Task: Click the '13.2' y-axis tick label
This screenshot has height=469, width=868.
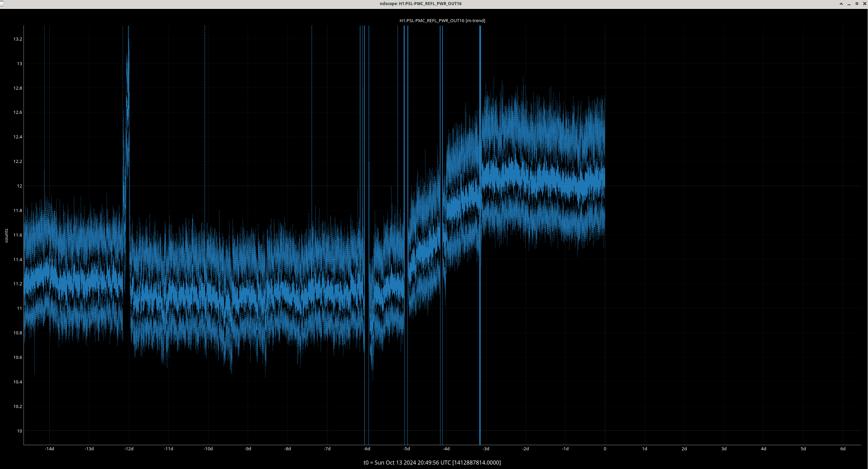Action: tap(18, 39)
